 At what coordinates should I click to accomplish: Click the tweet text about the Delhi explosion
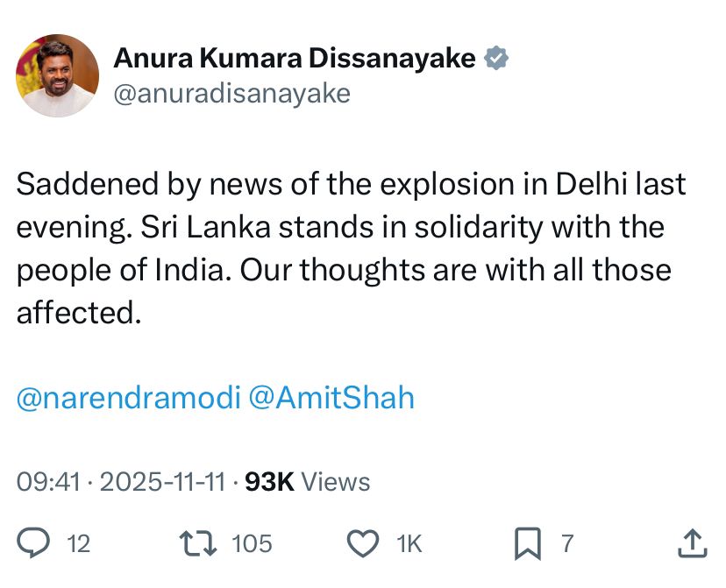coord(351,248)
